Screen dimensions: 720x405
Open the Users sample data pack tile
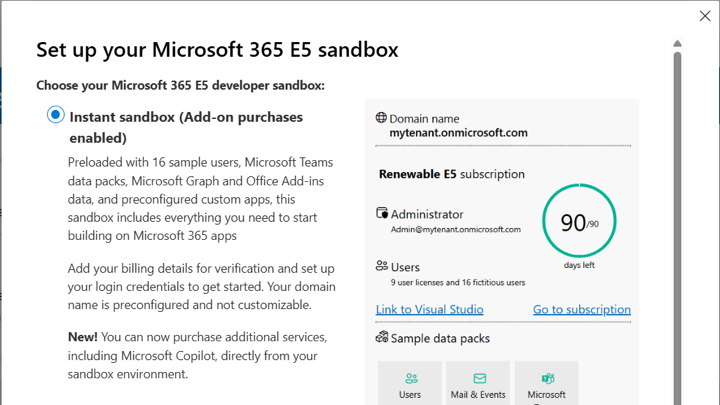click(x=410, y=383)
